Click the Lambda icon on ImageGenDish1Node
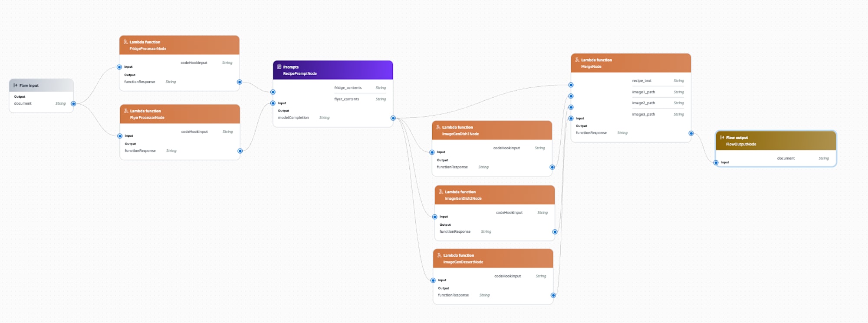The height and width of the screenshot is (323, 868). [438, 127]
